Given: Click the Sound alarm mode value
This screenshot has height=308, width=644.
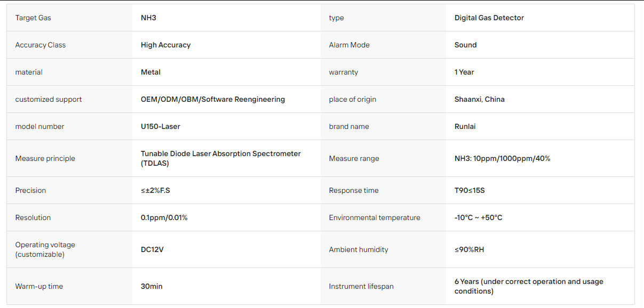Looking at the screenshot, I should coord(465,45).
